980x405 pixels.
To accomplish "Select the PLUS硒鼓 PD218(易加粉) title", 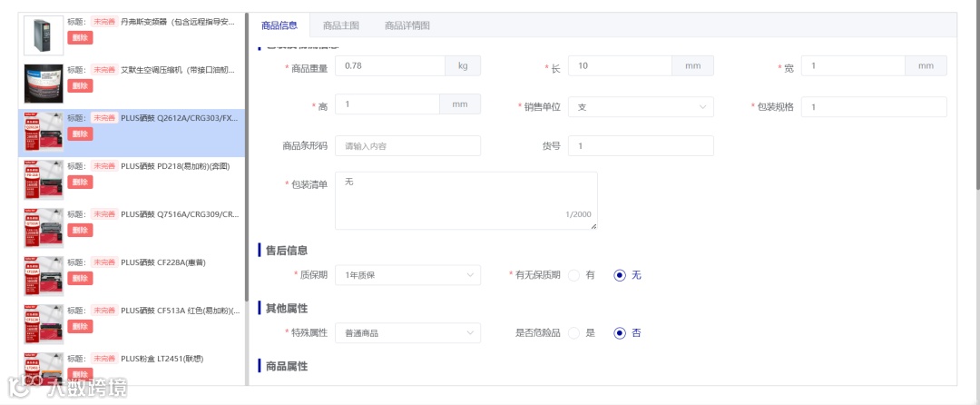I will click(x=175, y=165).
